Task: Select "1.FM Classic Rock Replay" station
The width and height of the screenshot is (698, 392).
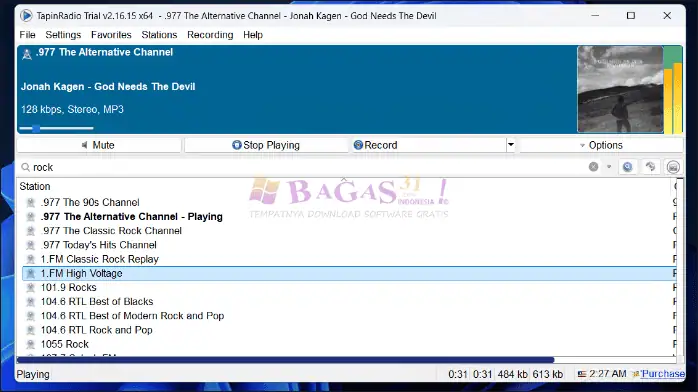Action: 100,259
